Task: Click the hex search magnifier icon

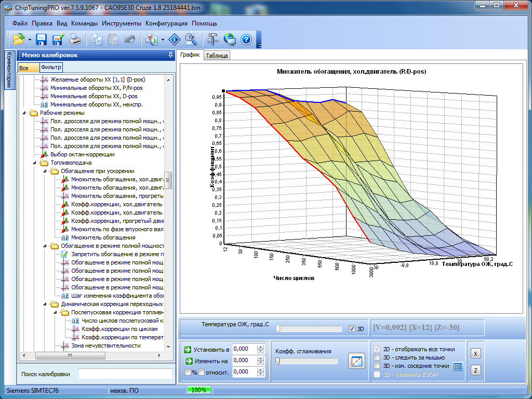Action: [x=191, y=39]
